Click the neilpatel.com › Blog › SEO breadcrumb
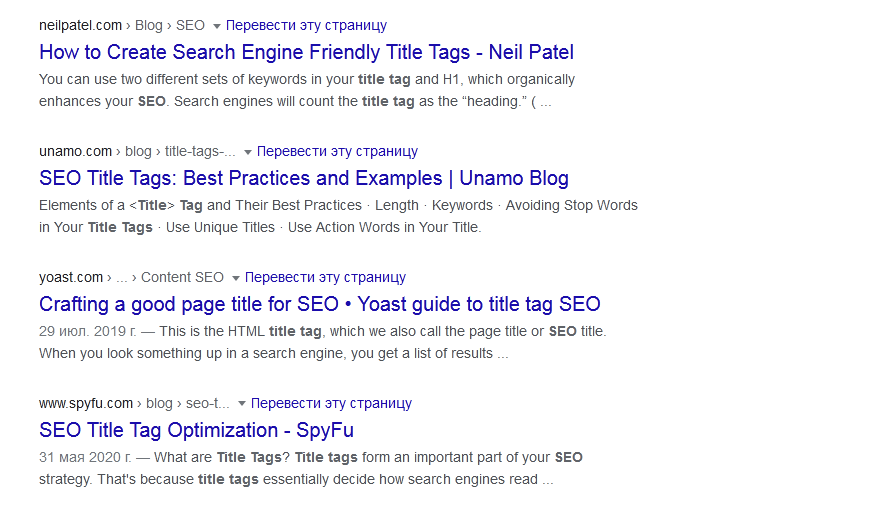This screenshot has height=518, width=869. [x=122, y=25]
